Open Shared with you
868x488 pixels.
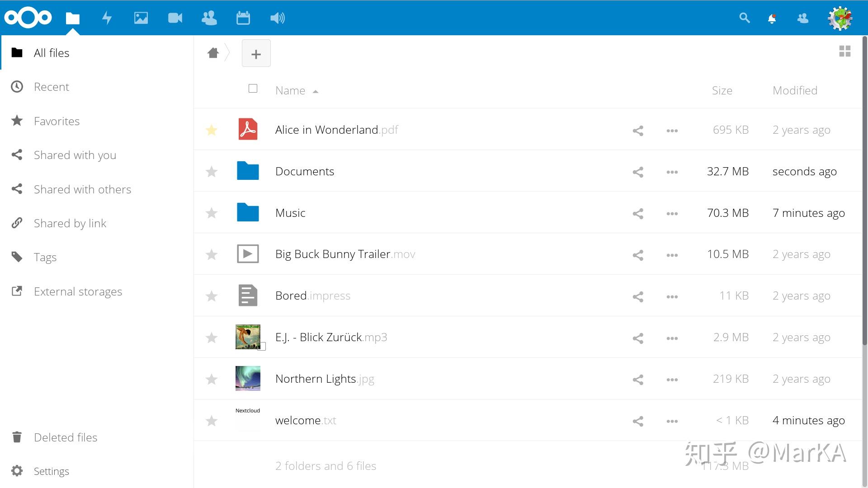[x=97, y=155]
